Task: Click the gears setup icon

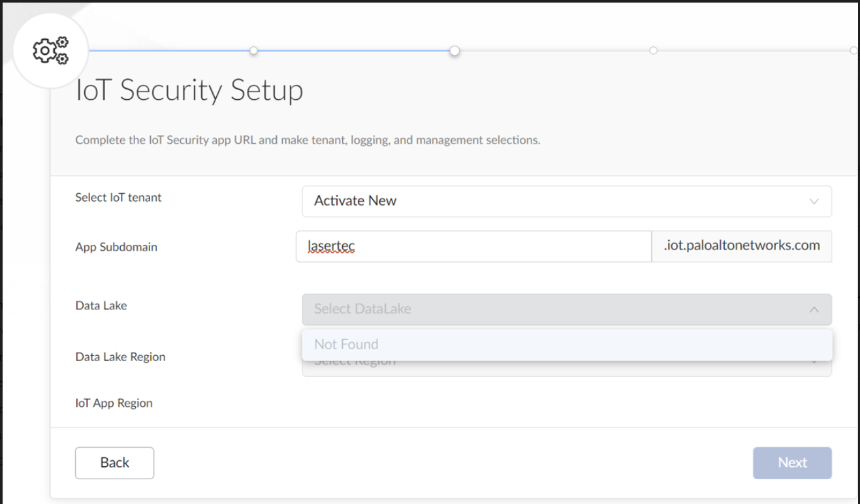Action: (x=50, y=50)
